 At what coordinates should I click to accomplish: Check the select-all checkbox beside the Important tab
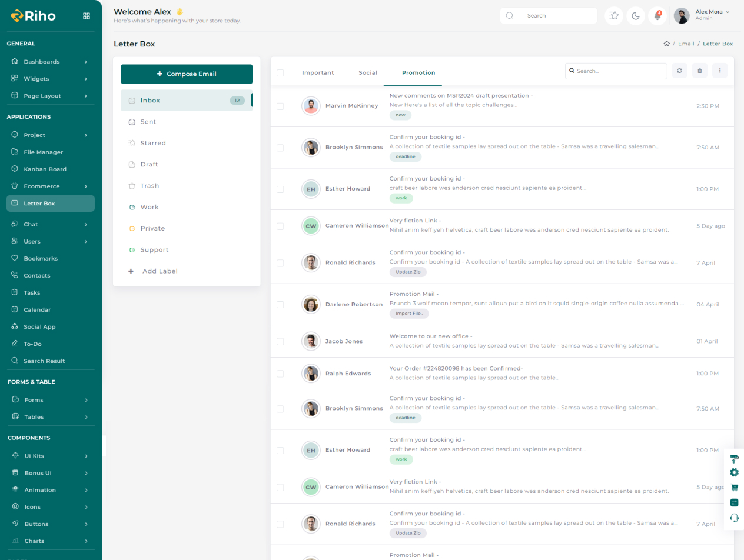tap(280, 73)
